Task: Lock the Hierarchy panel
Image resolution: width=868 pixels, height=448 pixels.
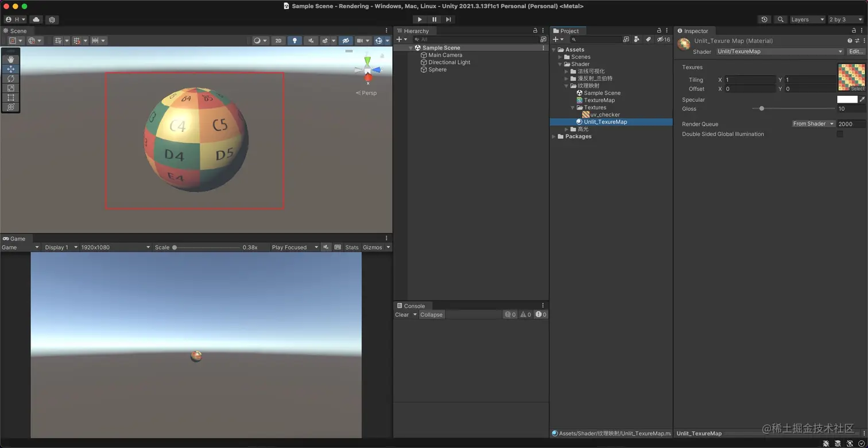Action: tap(535, 31)
